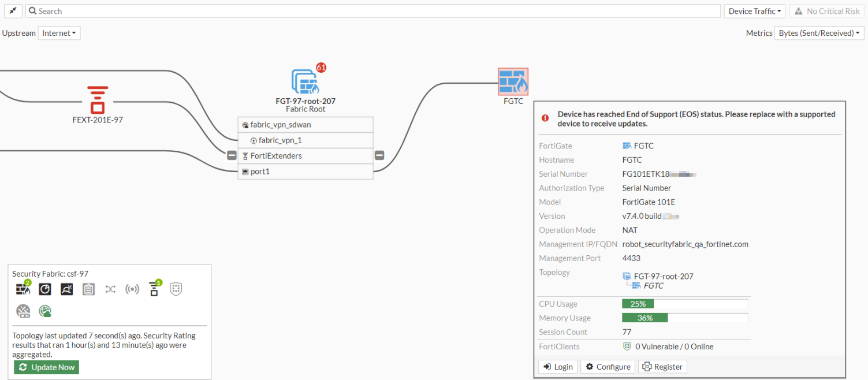
Task: Click the FortiClients shield icon
Action: point(627,347)
